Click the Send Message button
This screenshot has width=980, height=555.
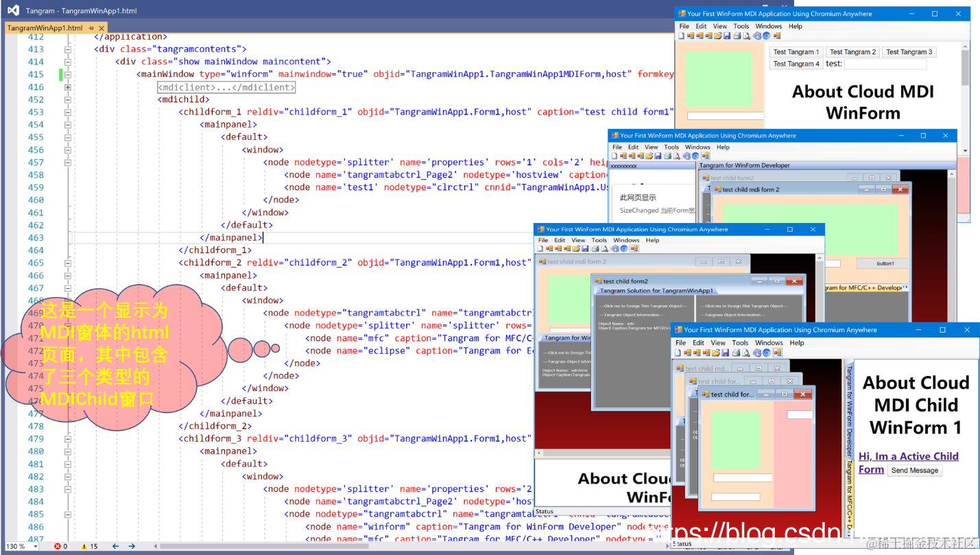914,471
